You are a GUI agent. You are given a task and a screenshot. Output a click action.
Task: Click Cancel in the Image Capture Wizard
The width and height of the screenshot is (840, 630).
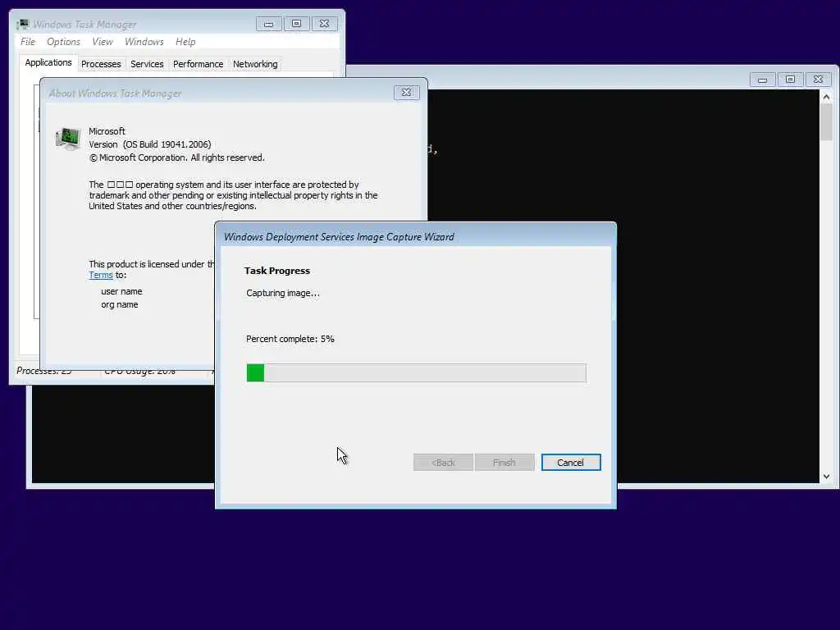[x=571, y=463]
